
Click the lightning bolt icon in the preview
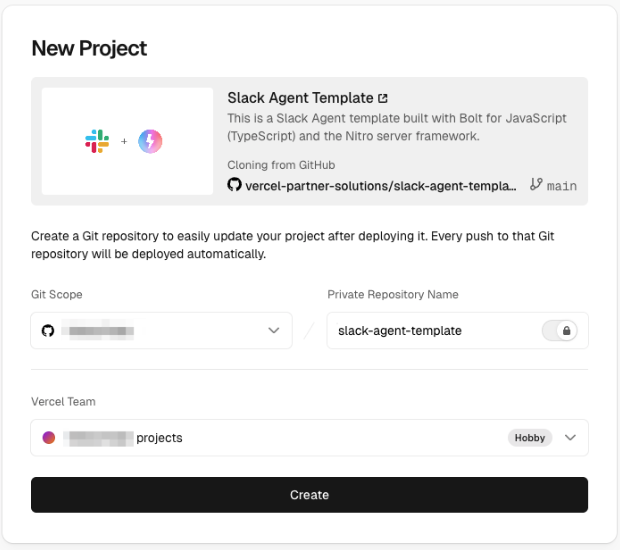[x=150, y=142]
